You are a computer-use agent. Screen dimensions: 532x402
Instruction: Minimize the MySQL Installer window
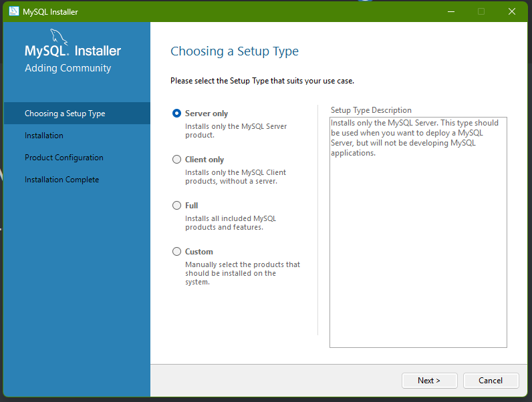450,11
